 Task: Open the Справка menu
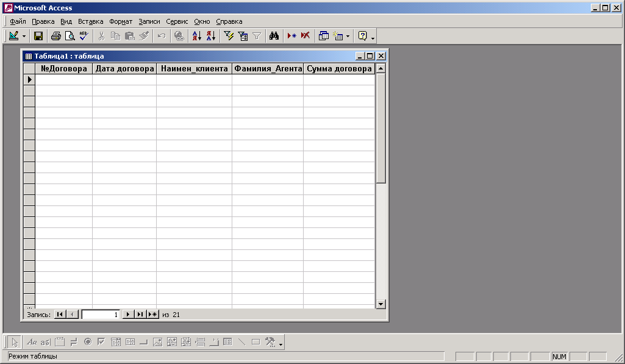[x=229, y=21]
